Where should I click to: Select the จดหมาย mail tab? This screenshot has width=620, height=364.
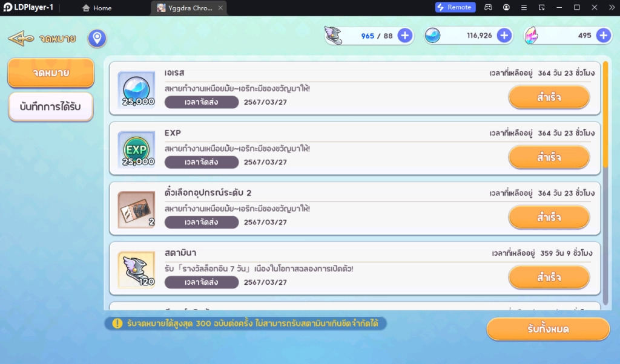pos(51,73)
